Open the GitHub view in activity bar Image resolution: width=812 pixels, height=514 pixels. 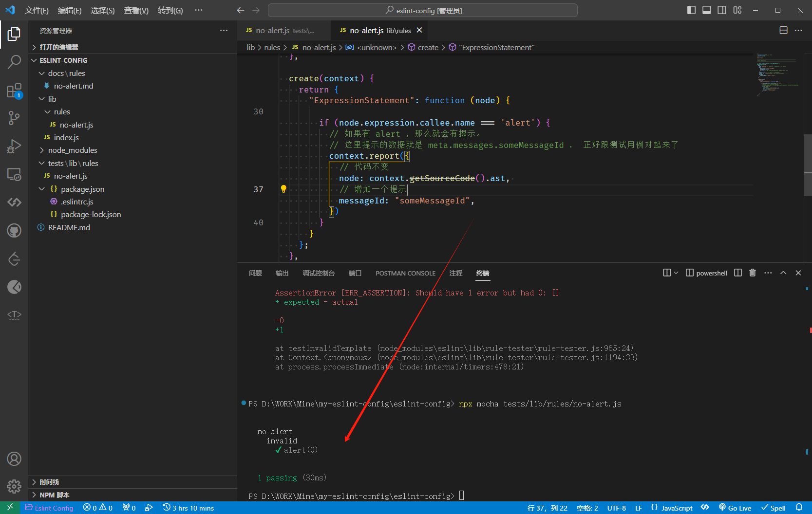click(x=14, y=230)
